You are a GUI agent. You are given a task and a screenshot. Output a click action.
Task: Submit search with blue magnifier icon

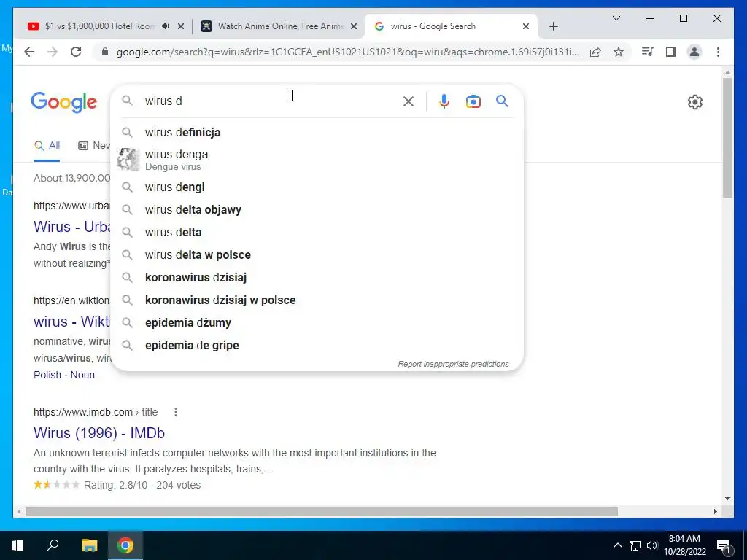pyautogui.click(x=502, y=101)
